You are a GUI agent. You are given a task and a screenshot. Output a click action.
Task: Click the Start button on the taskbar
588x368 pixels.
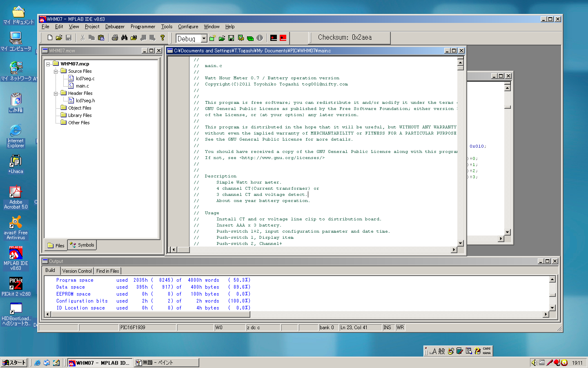14,363
